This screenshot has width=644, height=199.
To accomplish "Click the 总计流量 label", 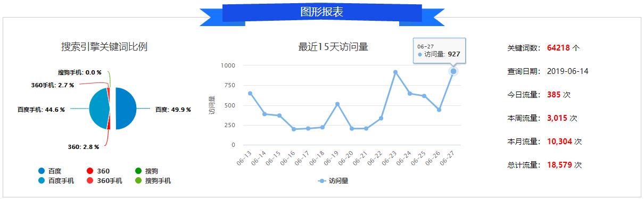I will tap(524, 165).
